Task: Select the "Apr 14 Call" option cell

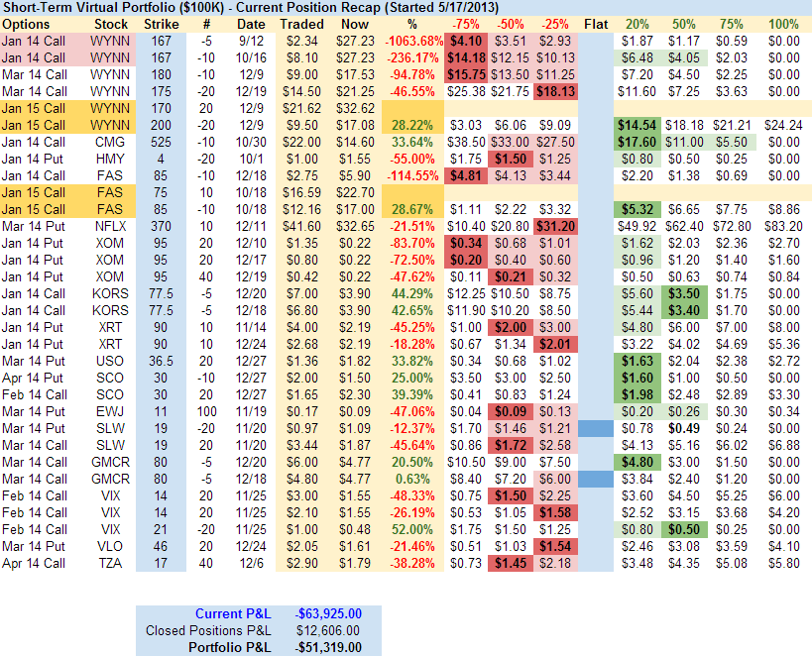Action: [x=32, y=563]
